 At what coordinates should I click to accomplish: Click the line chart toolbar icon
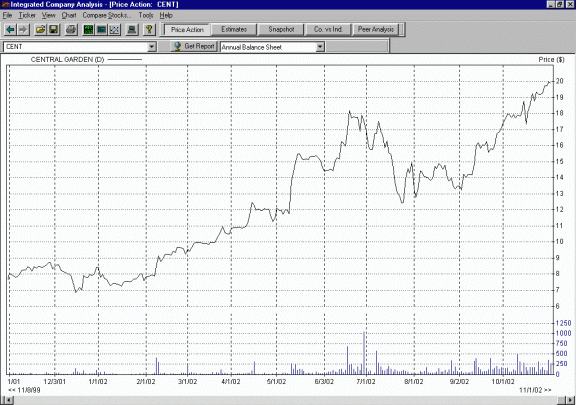point(114,29)
